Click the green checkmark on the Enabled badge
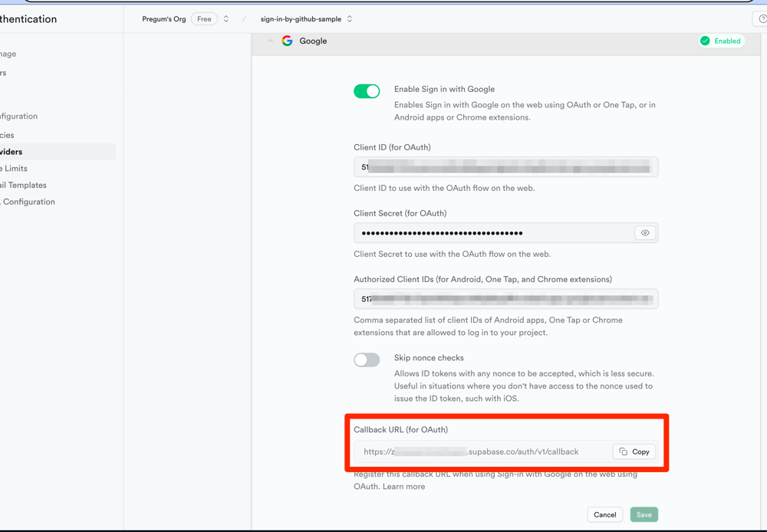The width and height of the screenshot is (767, 532). [x=706, y=41]
